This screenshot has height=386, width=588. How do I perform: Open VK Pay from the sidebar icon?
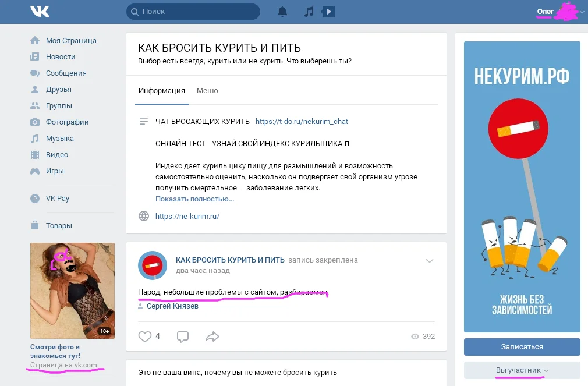click(36, 198)
